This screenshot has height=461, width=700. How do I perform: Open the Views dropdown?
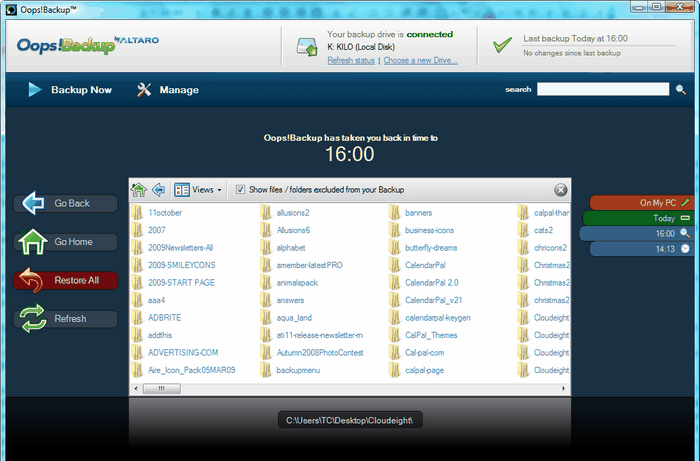198,190
